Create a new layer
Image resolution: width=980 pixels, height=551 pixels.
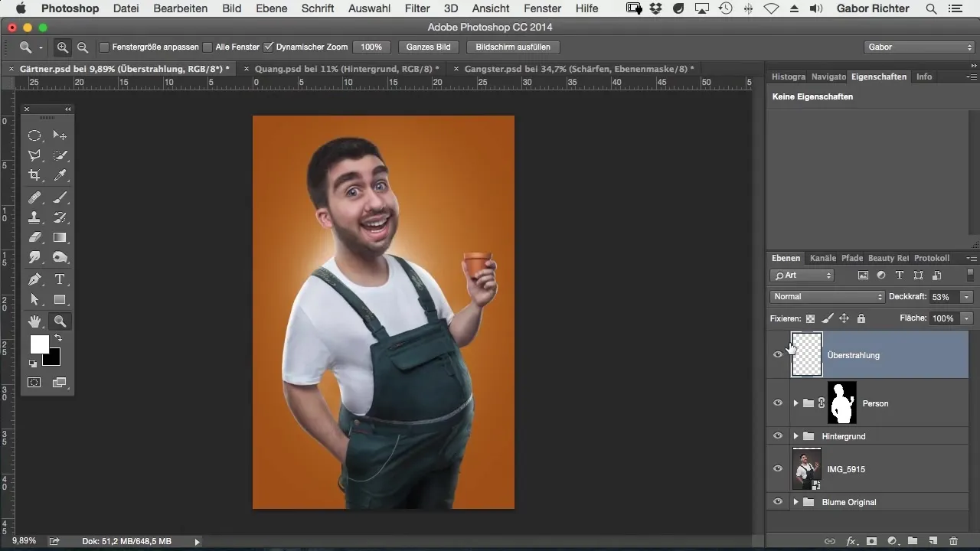933,541
